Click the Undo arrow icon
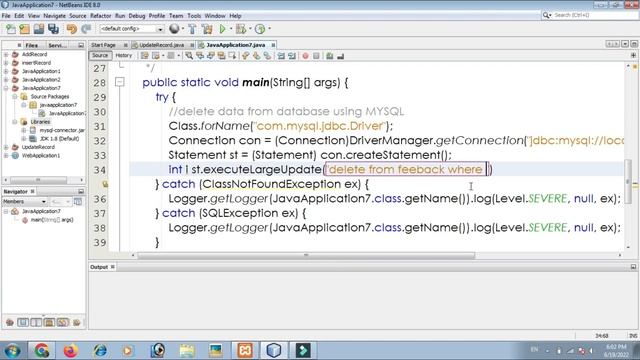This screenshot has height=360, width=640. [71, 29]
